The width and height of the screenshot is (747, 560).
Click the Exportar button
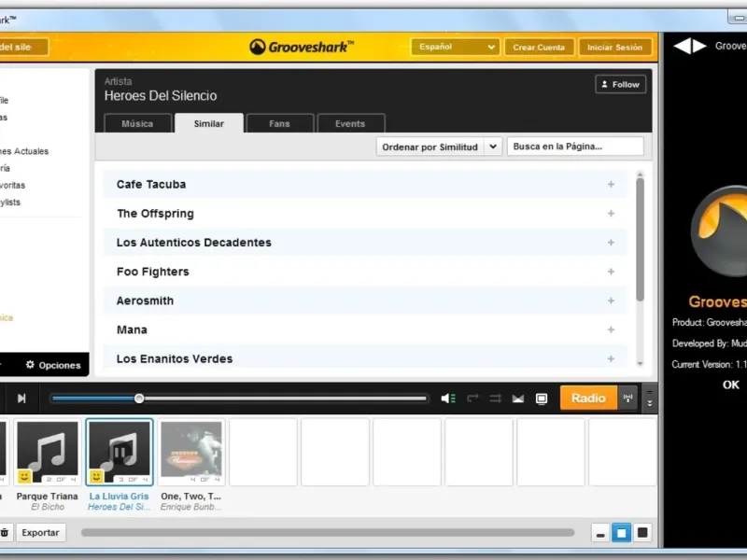pos(40,532)
